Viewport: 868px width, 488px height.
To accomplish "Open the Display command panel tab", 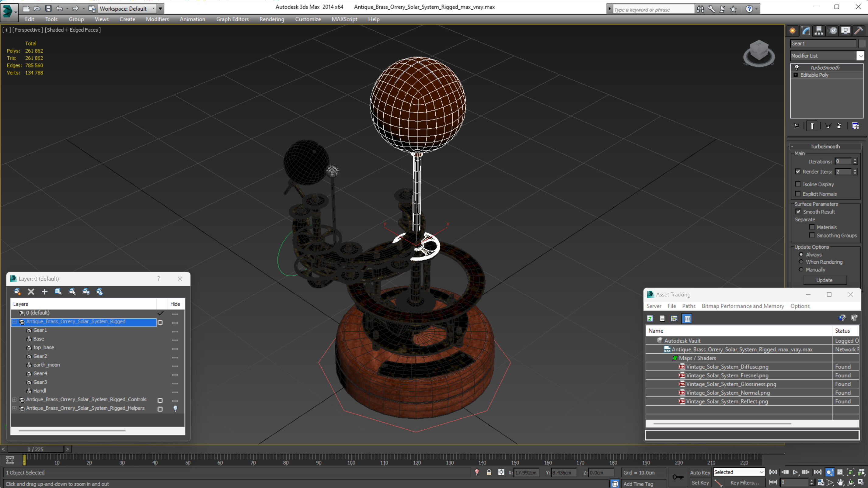I will tap(845, 31).
